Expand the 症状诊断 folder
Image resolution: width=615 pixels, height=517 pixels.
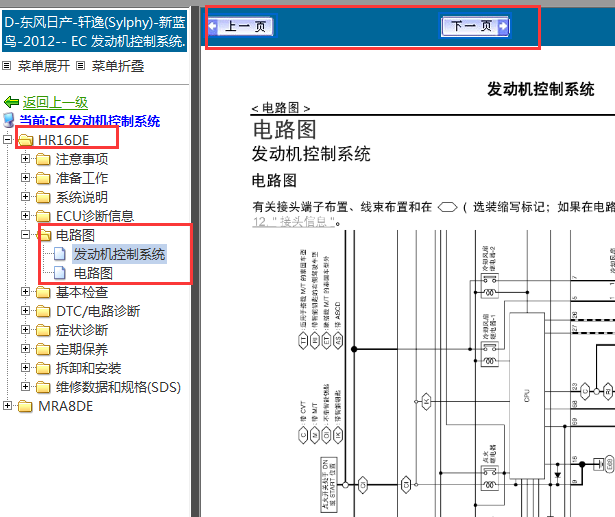coord(25,329)
